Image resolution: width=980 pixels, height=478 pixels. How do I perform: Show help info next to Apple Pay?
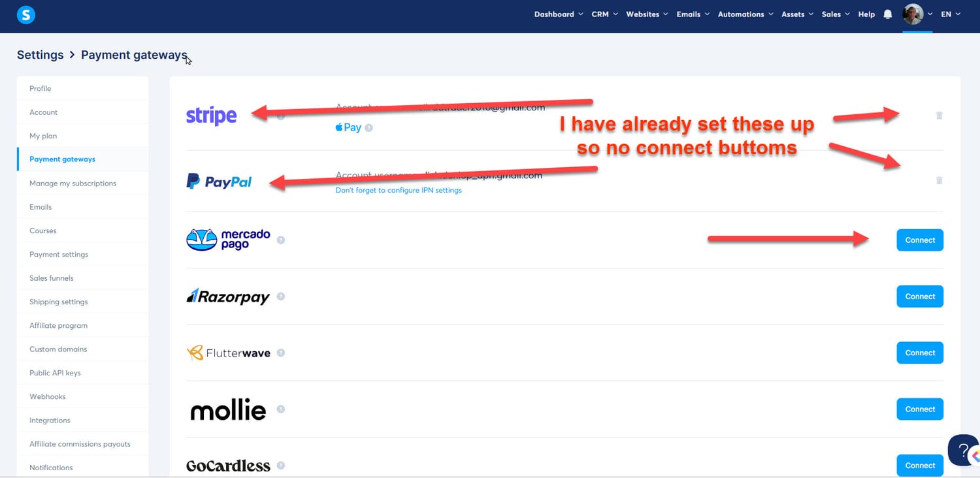click(x=368, y=128)
